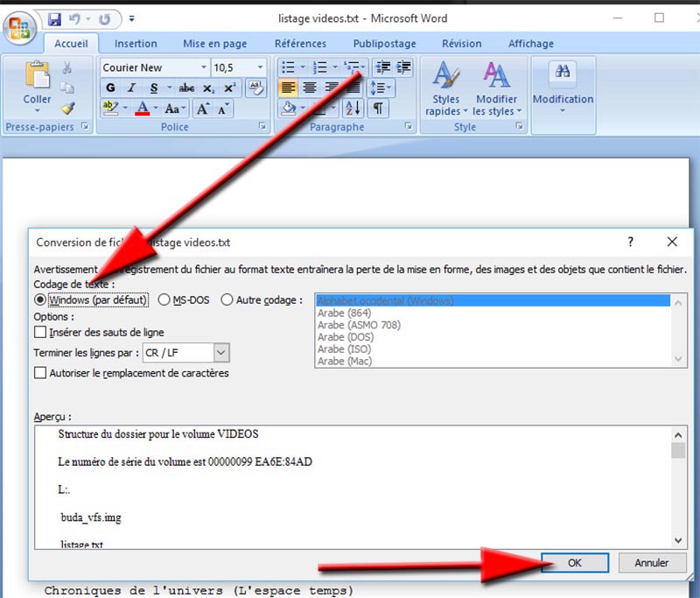Open the customize quick access toolbar arrow
Screen dimensions: 700x598
[132, 18]
